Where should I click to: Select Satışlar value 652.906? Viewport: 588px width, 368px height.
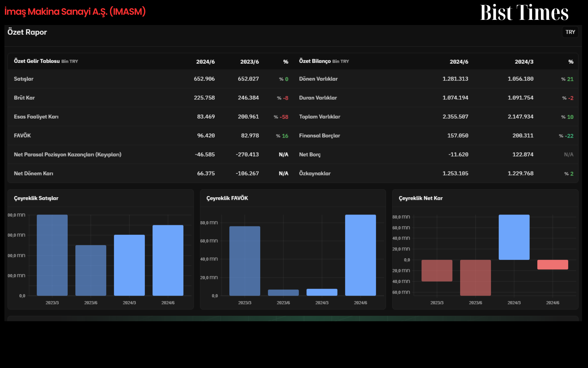(204, 79)
